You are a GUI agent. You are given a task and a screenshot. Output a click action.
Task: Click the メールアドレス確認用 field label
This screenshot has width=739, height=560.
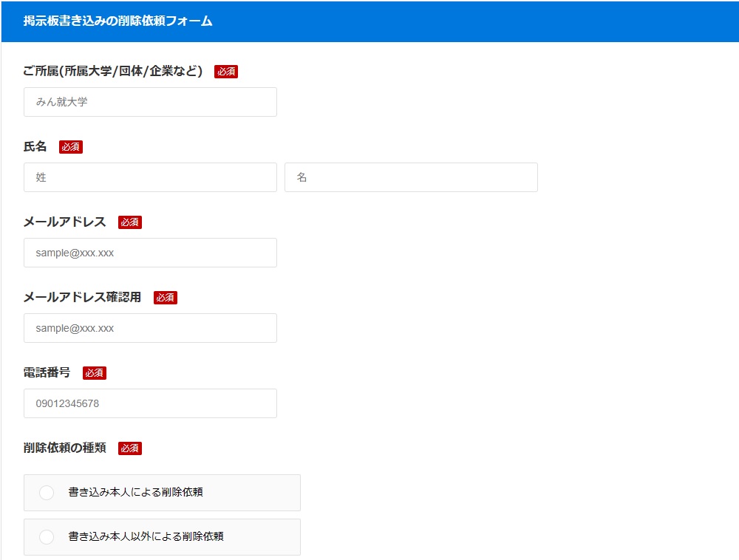coord(82,297)
